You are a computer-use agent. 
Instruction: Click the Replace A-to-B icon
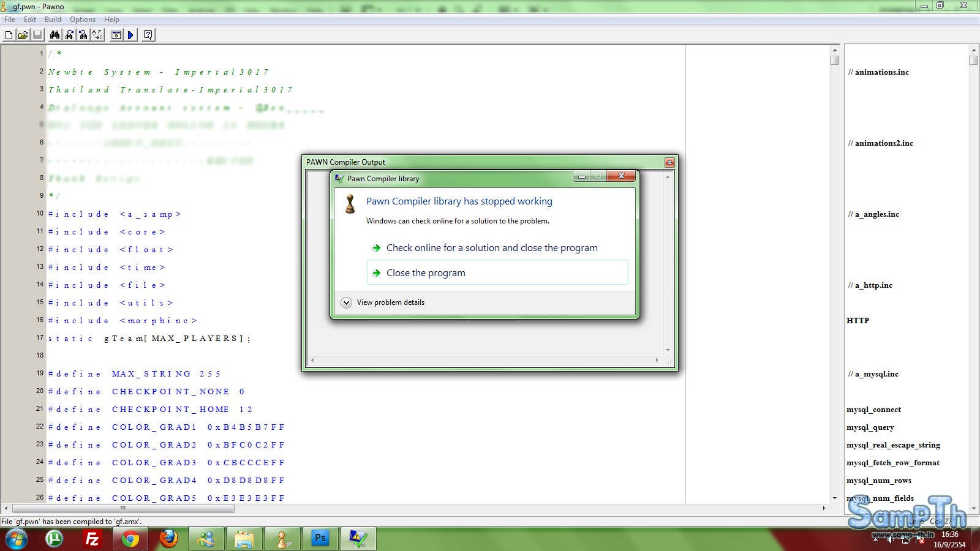[97, 36]
